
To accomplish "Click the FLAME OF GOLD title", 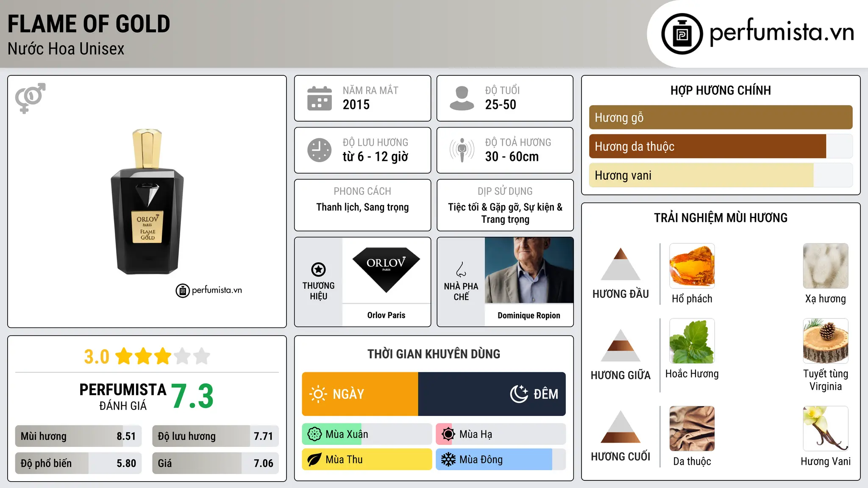I will pyautogui.click(x=89, y=24).
